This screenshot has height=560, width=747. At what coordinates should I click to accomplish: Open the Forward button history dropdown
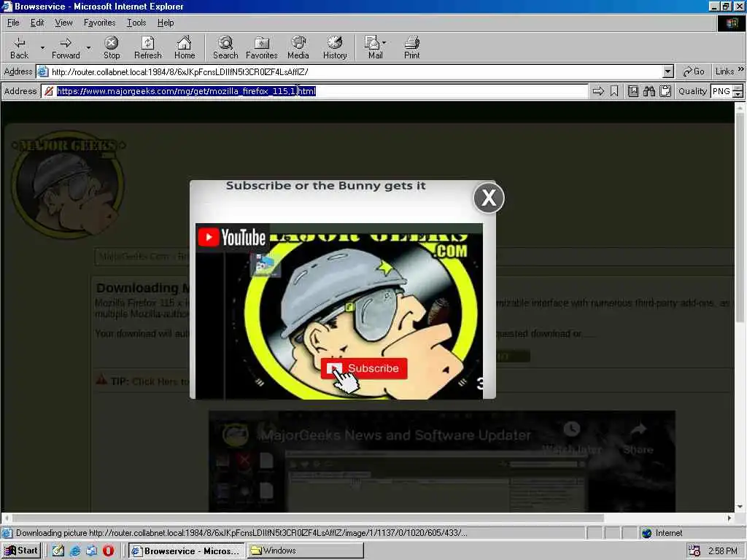point(88,47)
